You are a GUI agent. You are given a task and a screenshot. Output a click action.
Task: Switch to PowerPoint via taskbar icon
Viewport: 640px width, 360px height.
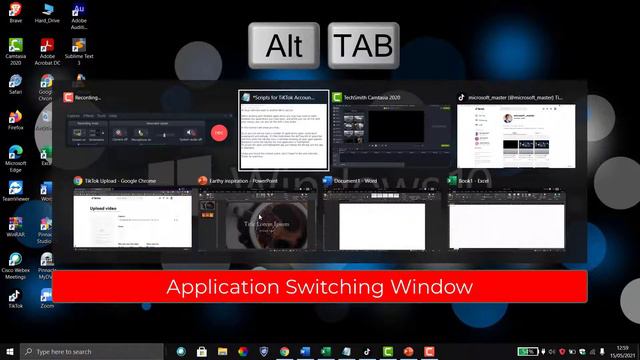[x=409, y=351]
